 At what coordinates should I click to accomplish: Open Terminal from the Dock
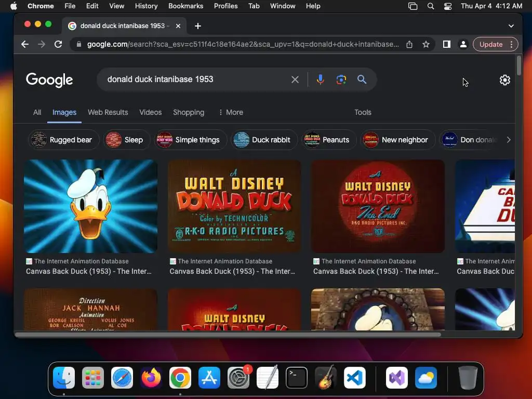click(x=297, y=378)
